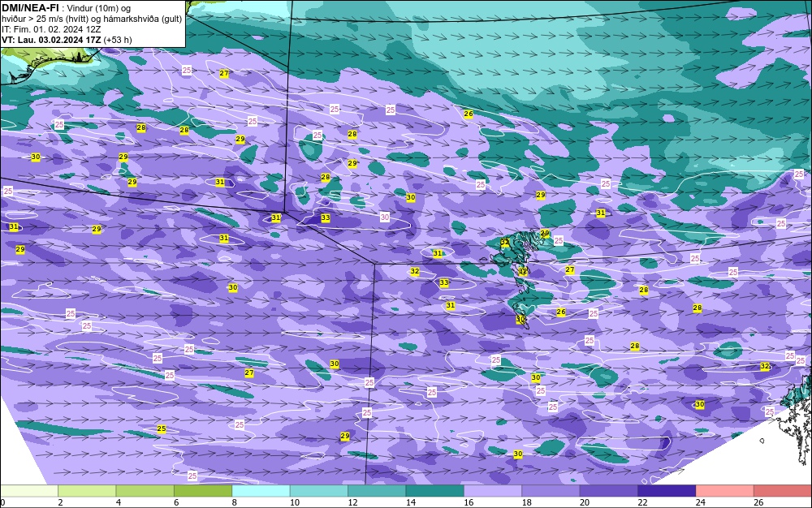
Task: Click the legend scale value 6
Action: 176,502
